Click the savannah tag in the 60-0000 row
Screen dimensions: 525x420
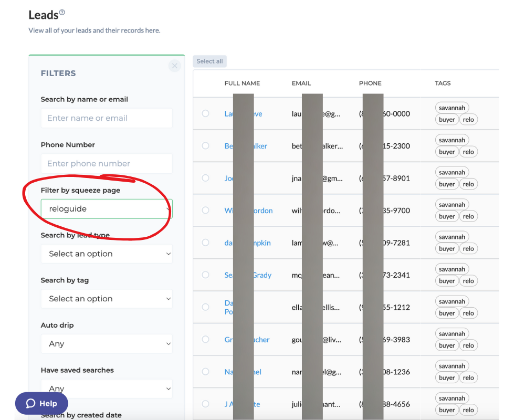[x=452, y=108]
